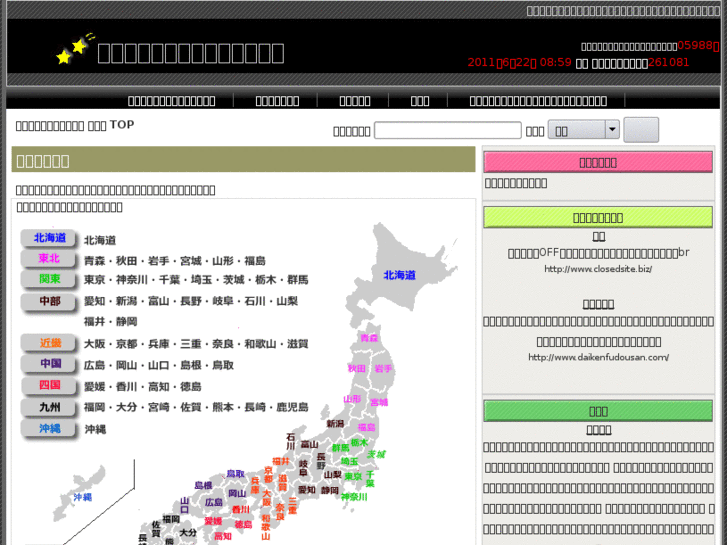
Task: Click the TOP breadcrumb text
Action: click(122, 125)
